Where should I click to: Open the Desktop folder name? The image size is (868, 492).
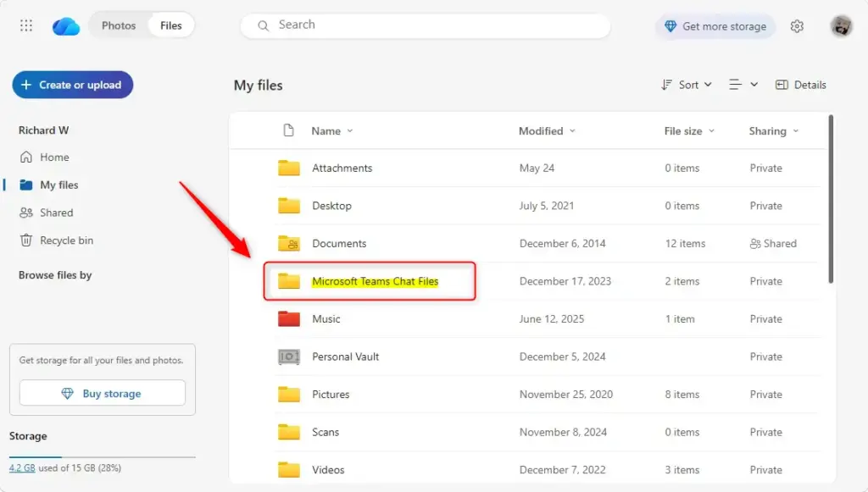331,206
